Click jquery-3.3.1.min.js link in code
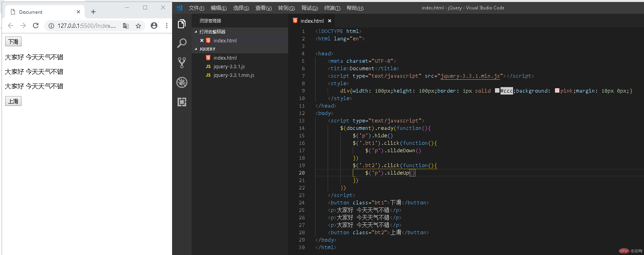The width and height of the screenshot is (644, 255). 470,76
